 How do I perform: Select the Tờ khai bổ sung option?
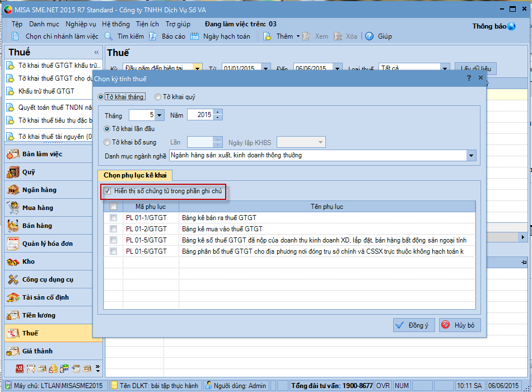107,143
